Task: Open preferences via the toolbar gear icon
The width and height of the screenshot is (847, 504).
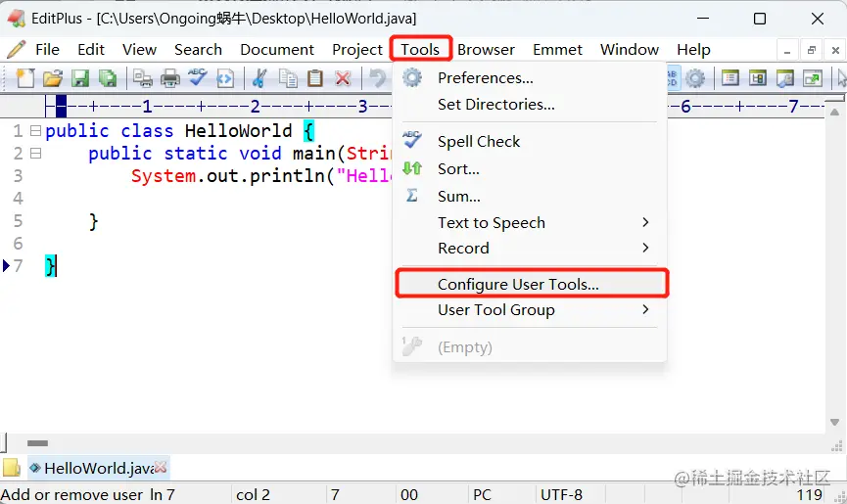Action: pos(695,78)
